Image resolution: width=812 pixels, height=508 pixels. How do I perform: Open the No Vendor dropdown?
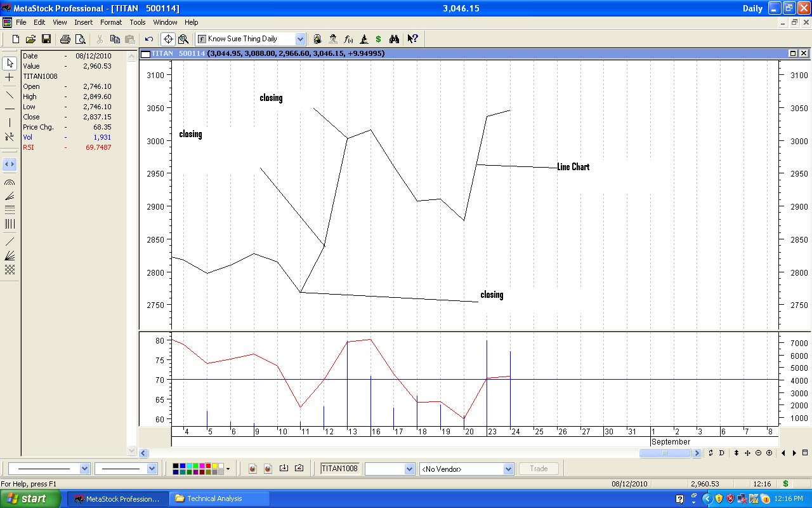coord(507,469)
